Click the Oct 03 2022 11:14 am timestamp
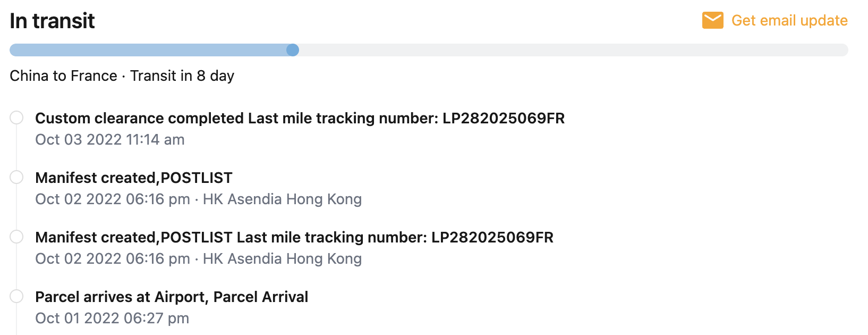 [109, 139]
